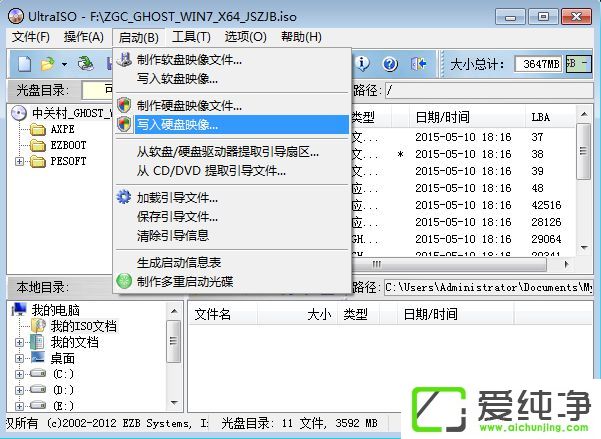The height and width of the screenshot is (439, 601).
Task: Click the (C:) drive icon
Action: click(38, 373)
